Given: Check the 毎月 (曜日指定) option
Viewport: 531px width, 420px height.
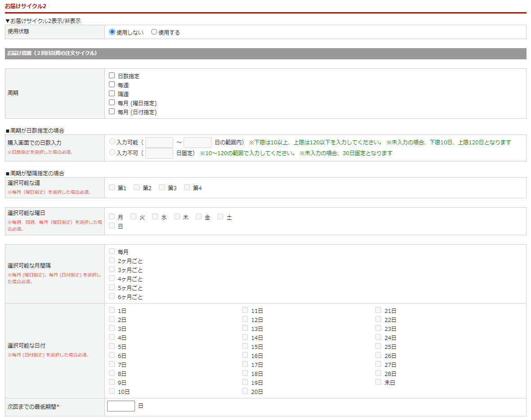Looking at the screenshot, I should (x=112, y=103).
